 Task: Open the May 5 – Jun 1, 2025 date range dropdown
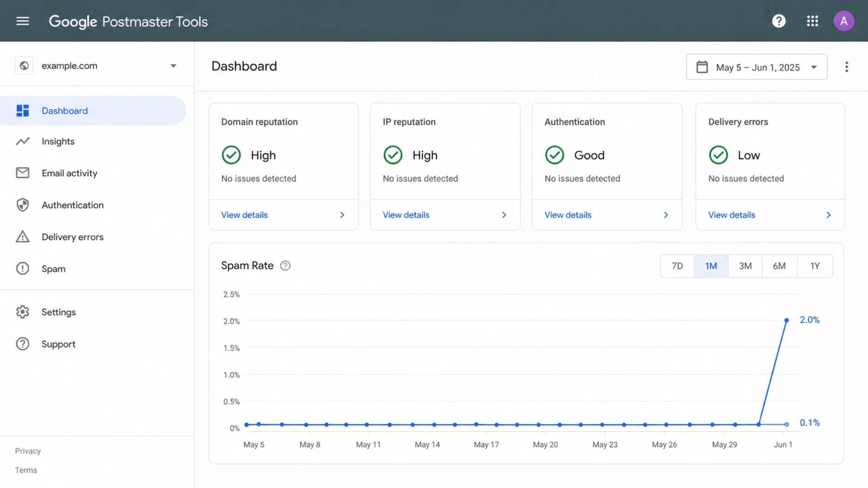757,67
